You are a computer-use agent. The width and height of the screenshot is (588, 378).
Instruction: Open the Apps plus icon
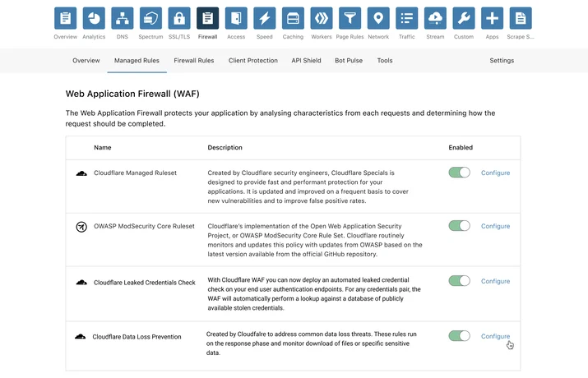[492, 18]
